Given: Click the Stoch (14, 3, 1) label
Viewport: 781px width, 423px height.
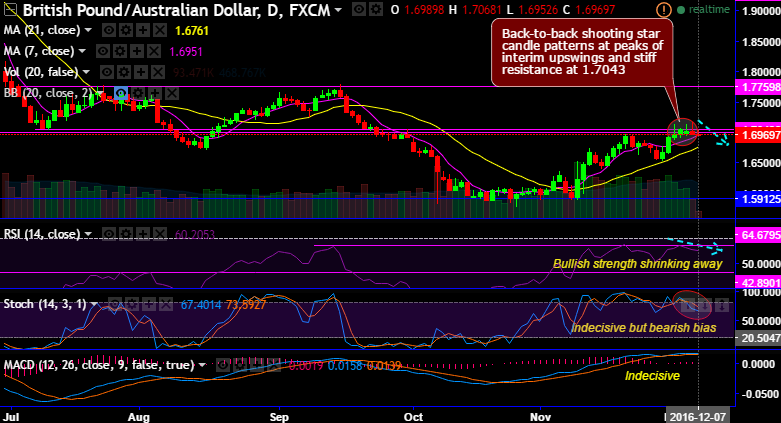Looking at the screenshot, I should [45, 304].
